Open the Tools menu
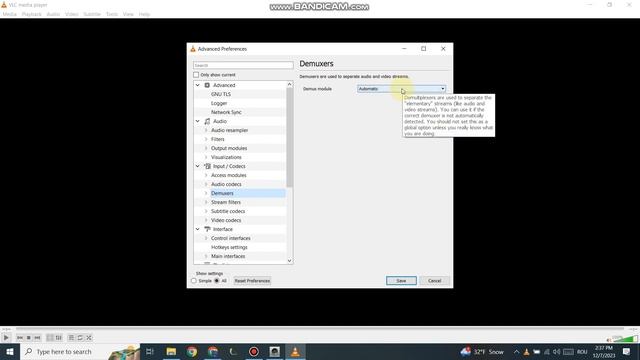 click(112, 14)
